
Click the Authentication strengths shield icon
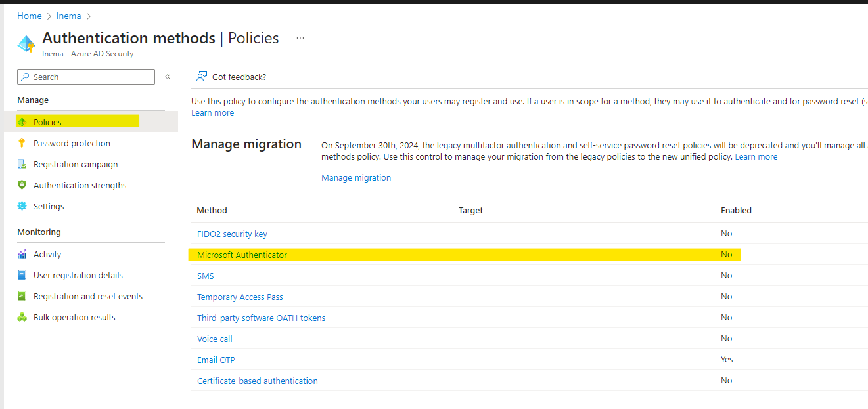[x=22, y=185]
